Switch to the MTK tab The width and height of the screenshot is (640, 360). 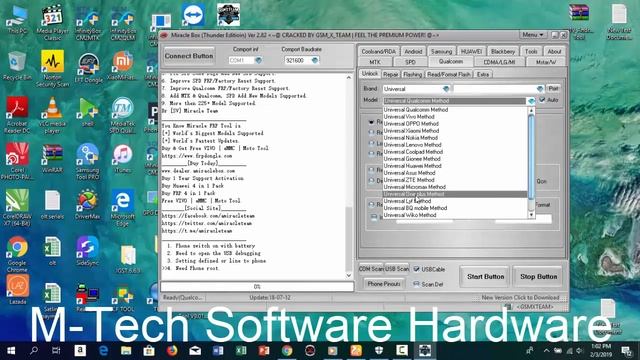coord(375,62)
